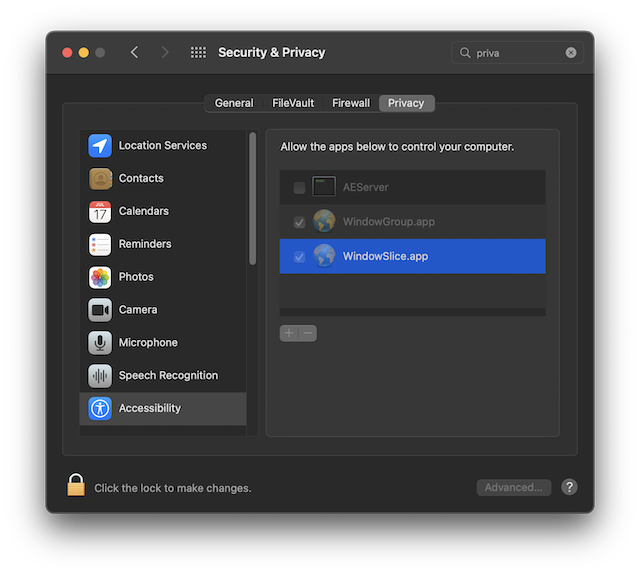Open the Photos privacy category
640x574 pixels.
[136, 277]
